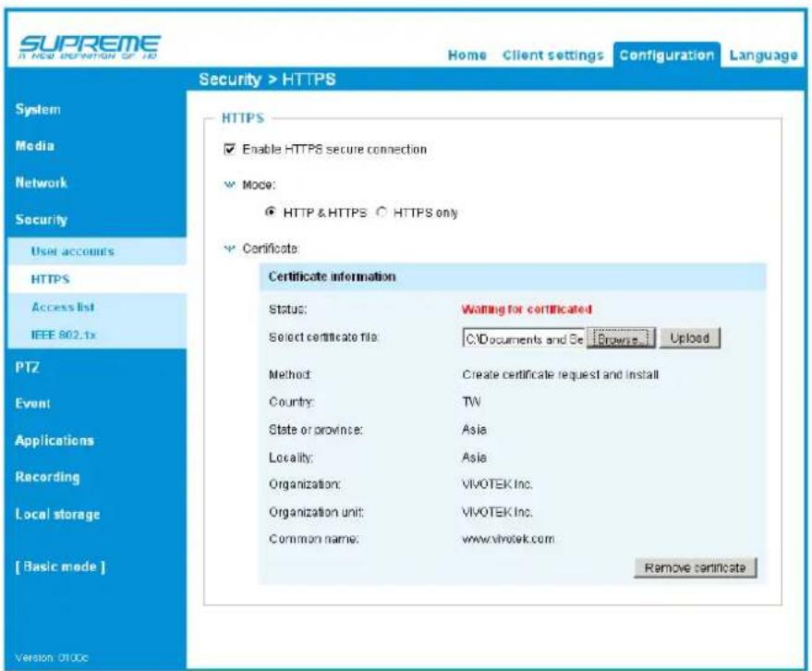Image resolution: width=812 pixels, height=671 pixels.
Task: Click the State or province value 'Asia'
Action: click(474, 430)
